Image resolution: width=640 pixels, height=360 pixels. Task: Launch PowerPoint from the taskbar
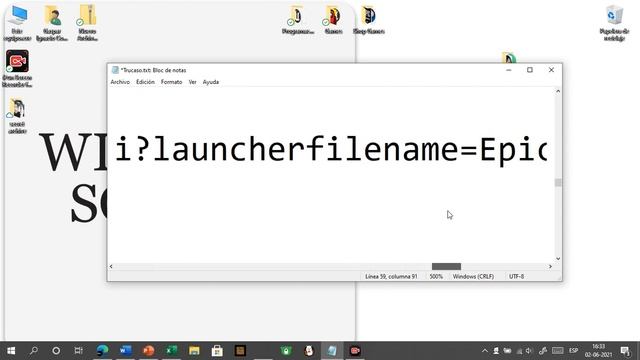click(x=148, y=351)
